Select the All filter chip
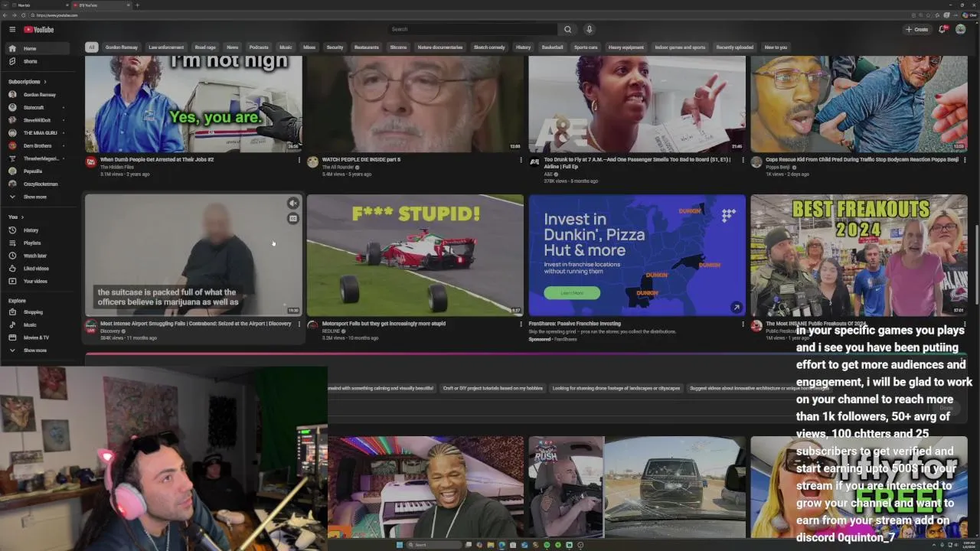 tap(91, 47)
